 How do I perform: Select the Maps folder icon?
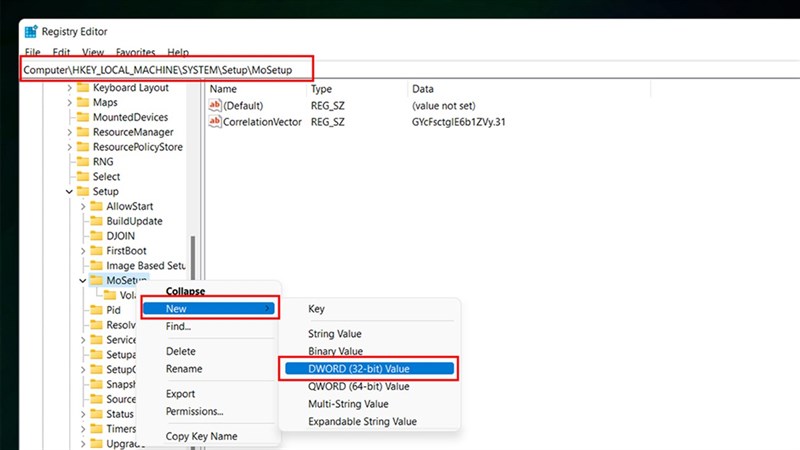tap(83, 102)
